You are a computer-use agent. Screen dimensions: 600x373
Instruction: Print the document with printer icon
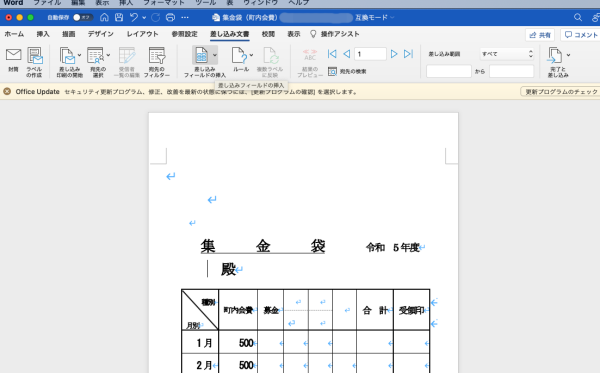point(170,17)
